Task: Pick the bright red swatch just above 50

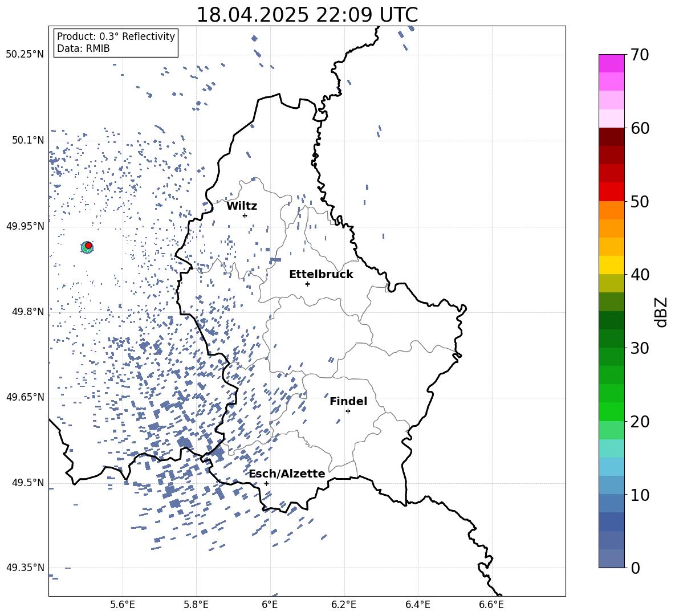Action: pos(612,192)
